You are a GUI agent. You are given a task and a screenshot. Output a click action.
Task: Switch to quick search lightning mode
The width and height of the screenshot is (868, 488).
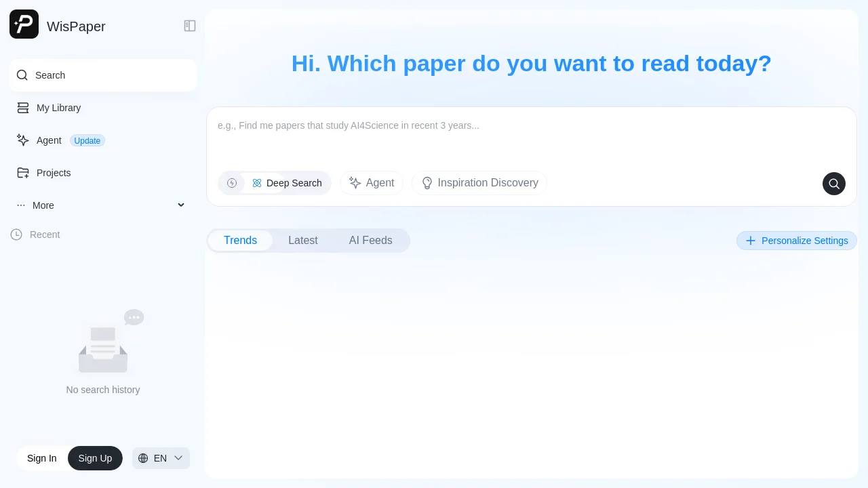pyautogui.click(x=232, y=183)
